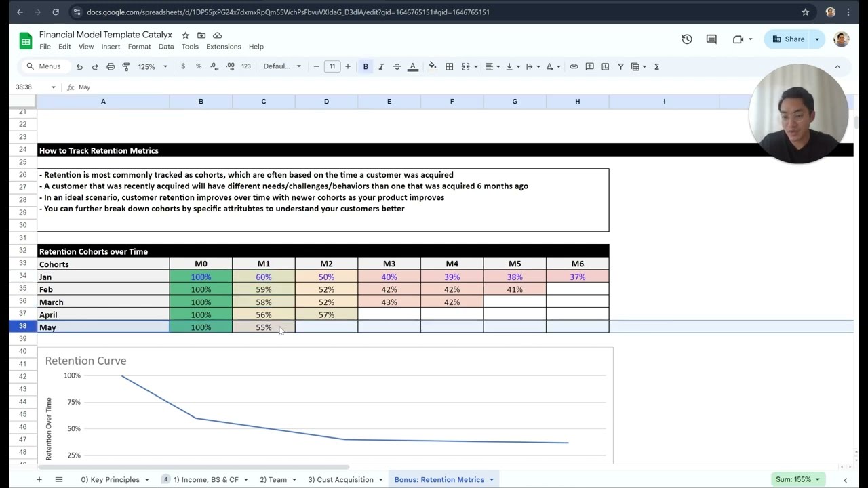
Task: Open horizontal align dropdown
Action: point(492,66)
